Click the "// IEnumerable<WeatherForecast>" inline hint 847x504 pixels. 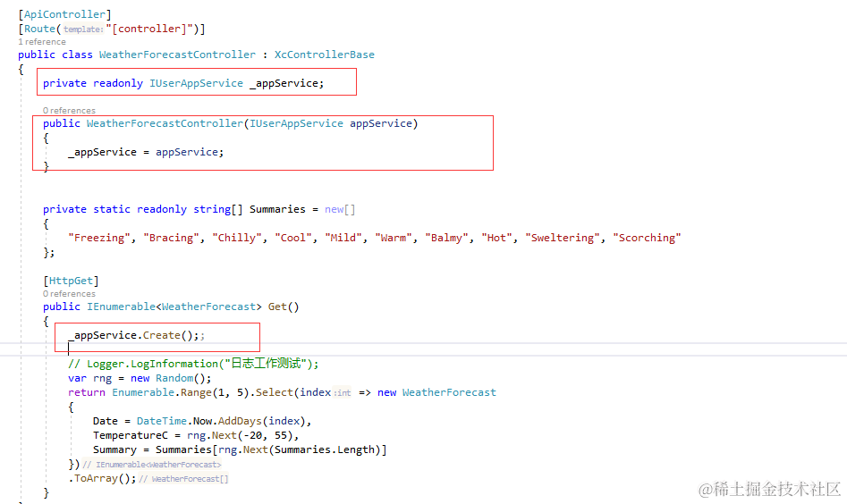click(x=152, y=465)
